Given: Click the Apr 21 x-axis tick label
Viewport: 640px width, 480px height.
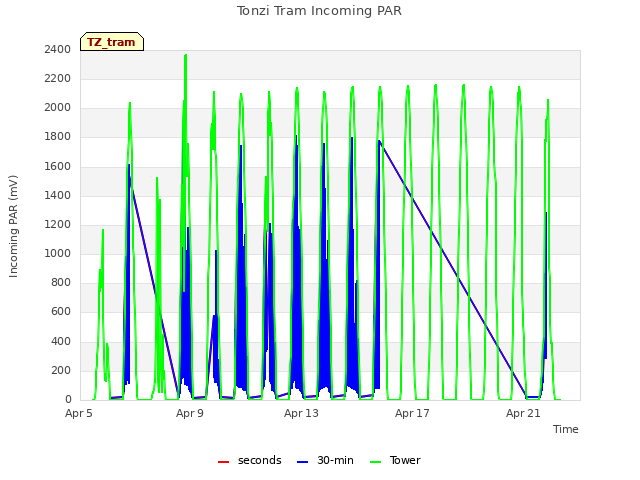Looking at the screenshot, I should tap(523, 413).
